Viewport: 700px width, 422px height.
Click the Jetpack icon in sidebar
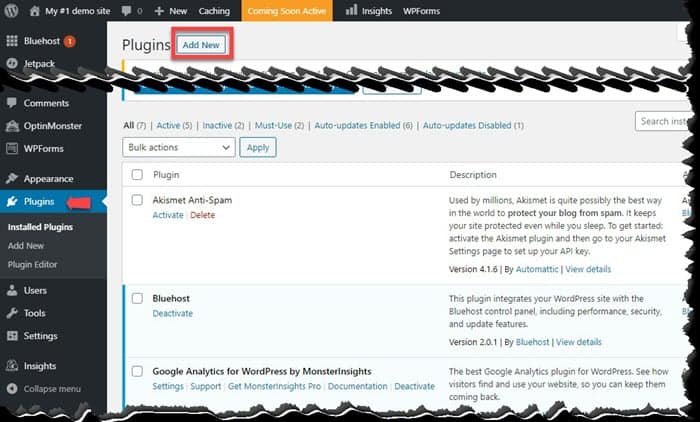click(12, 63)
